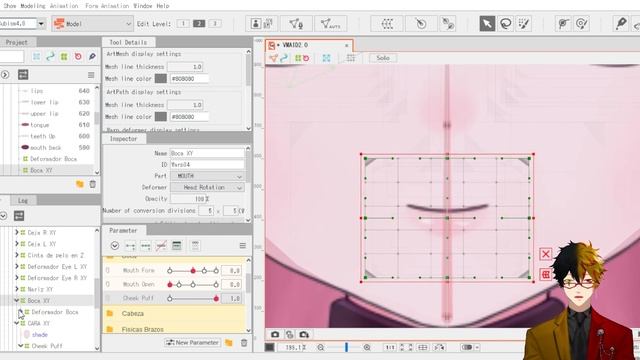The image size is (640, 360).
Task: Click the Name field showing Boca XY
Action: [x=207, y=153]
